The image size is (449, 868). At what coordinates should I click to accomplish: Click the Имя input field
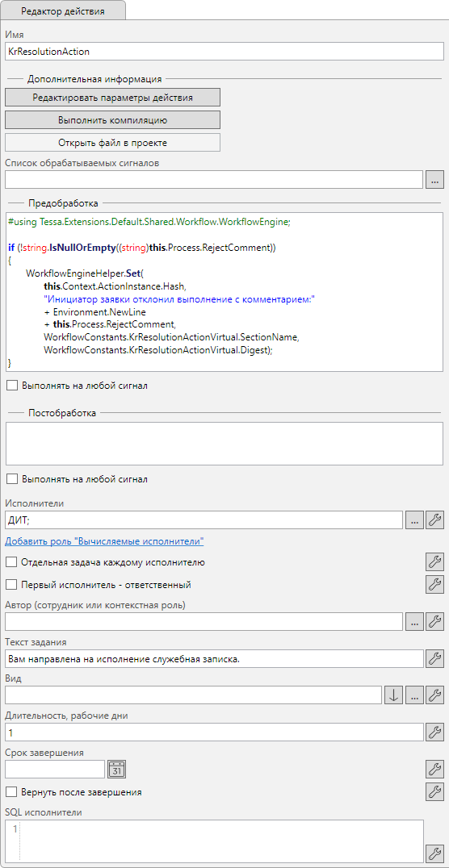[224, 52]
